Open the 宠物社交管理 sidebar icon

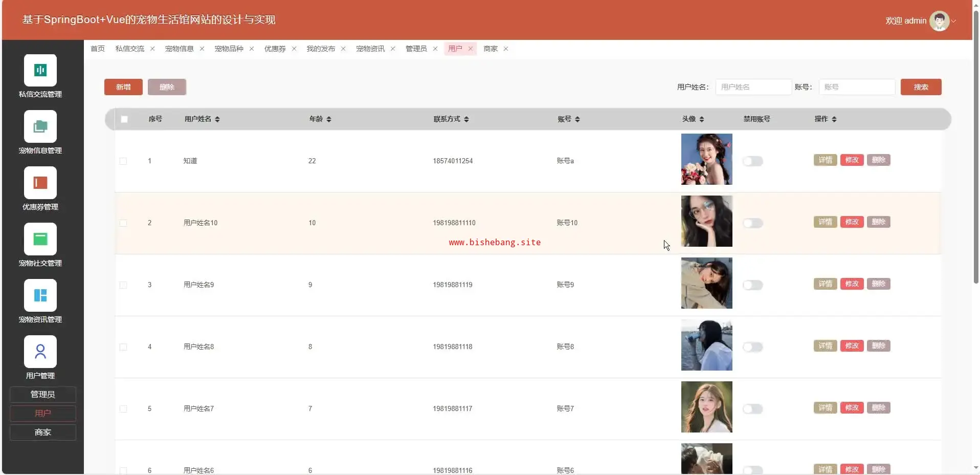tap(40, 239)
